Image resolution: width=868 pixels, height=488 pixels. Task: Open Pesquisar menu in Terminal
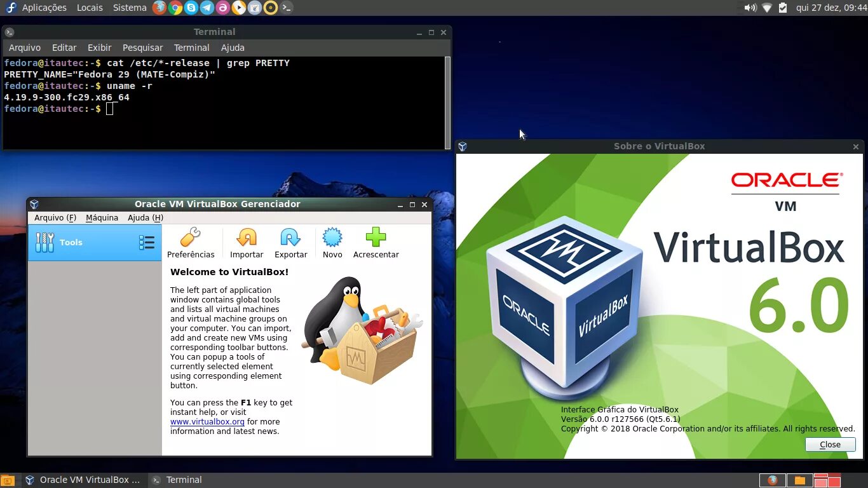tap(143, 48)
